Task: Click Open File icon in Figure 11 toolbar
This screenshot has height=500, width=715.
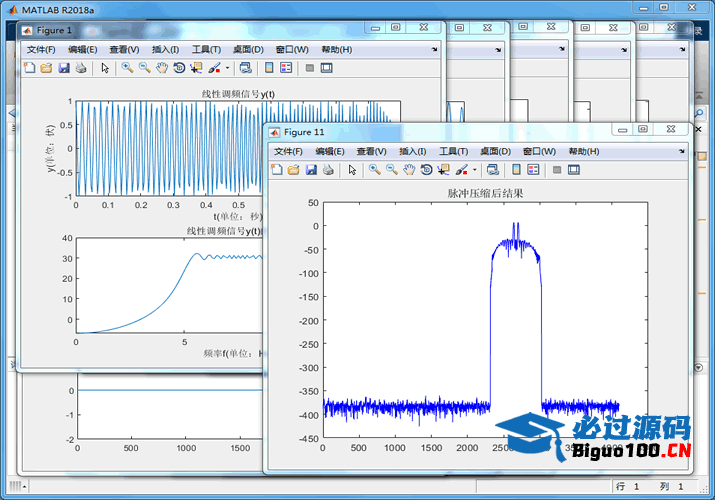Action: click(x=293, y=170)
